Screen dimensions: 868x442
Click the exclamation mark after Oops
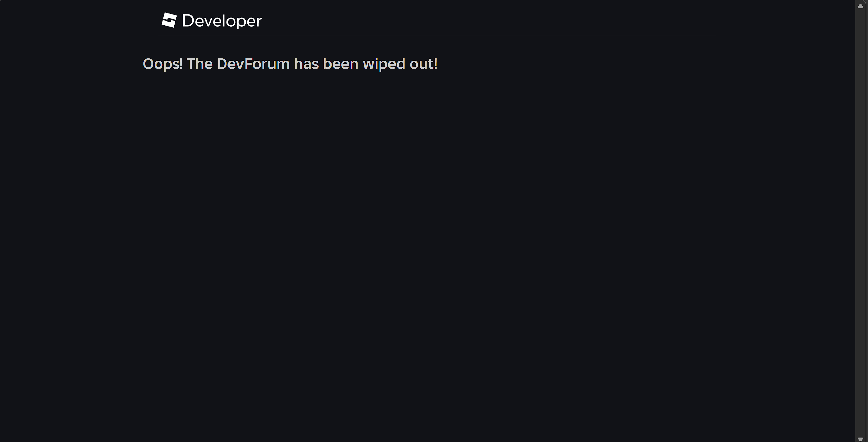181,64
